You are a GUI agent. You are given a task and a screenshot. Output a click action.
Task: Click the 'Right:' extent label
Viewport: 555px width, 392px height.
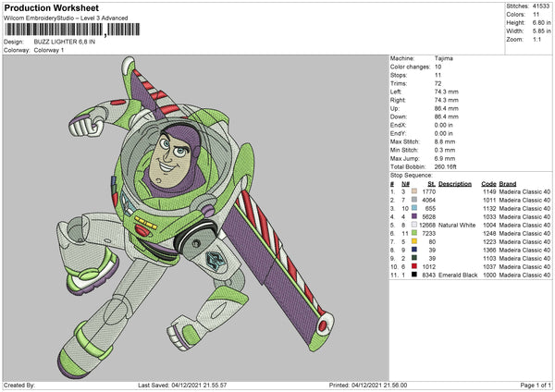(x=398, y=100)
